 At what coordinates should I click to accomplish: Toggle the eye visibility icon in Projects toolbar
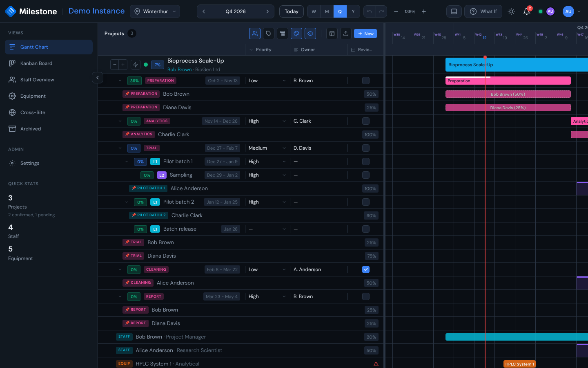coord(310,34)
